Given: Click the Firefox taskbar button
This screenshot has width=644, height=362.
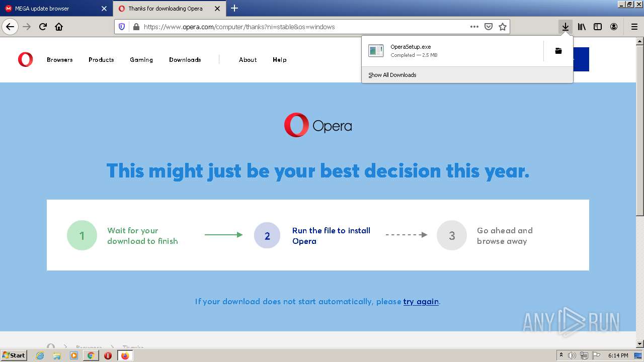Looking at the screenshot, I should pyautogui.click(x=125, y=355).
